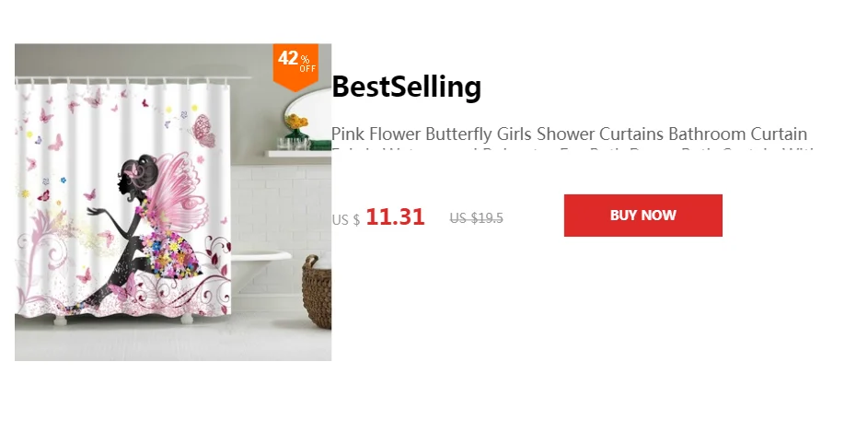Click the pink fairy wings on curtain
This screenshot has height=432, width=868.
click(x=177, y=193)
